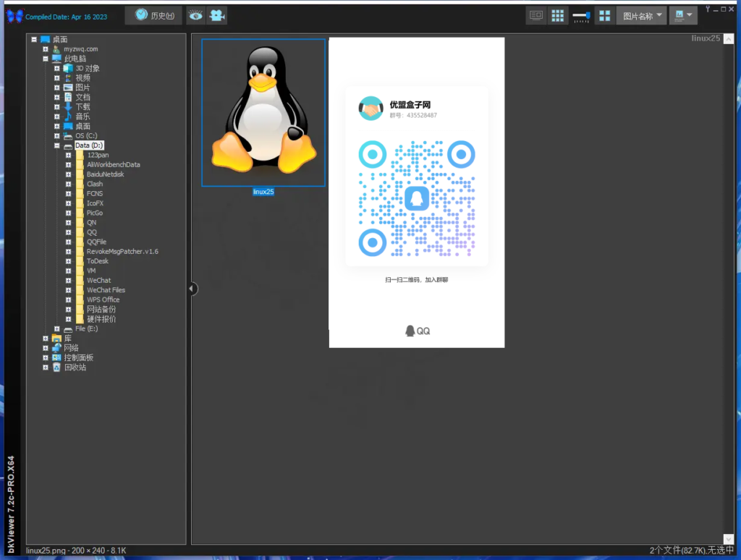Viewport: 741px width, 560px height.
Task: Click the video camera icon in toolbar
Action: [x=217, y=16]
